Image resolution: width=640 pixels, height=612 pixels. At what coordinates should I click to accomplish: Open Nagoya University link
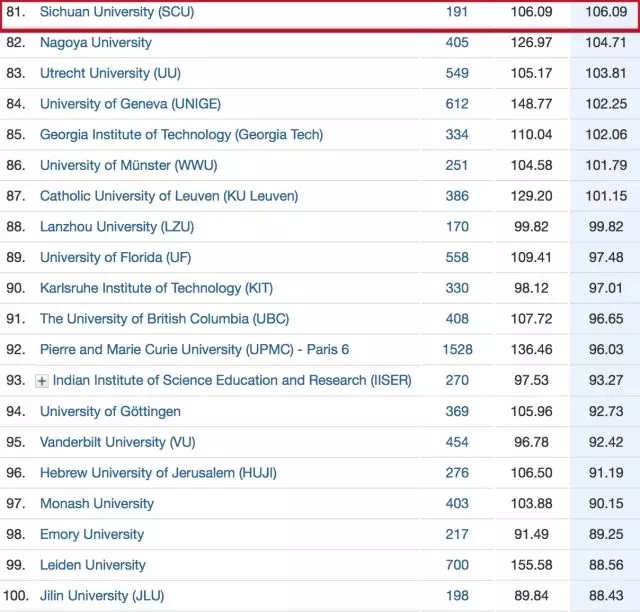click(96, 42)
